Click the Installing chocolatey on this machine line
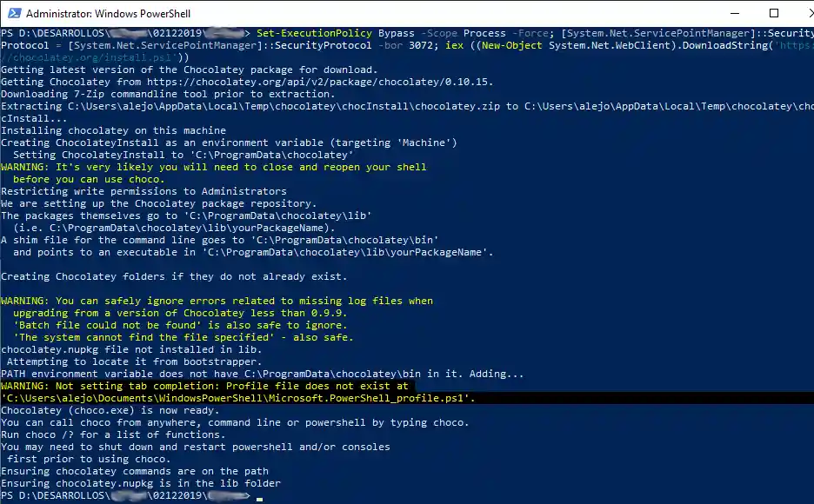 tap(113, 129)
